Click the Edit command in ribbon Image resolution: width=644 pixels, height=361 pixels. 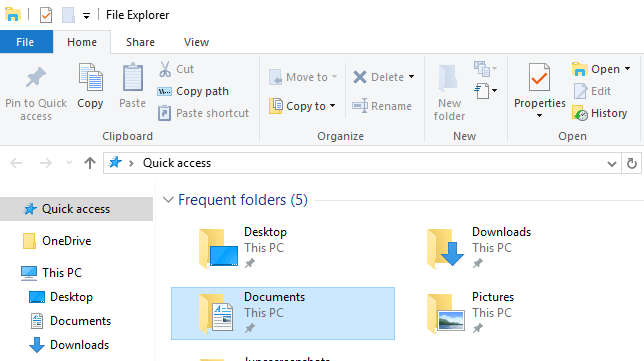pyautogui.click(x=592, y=91)
